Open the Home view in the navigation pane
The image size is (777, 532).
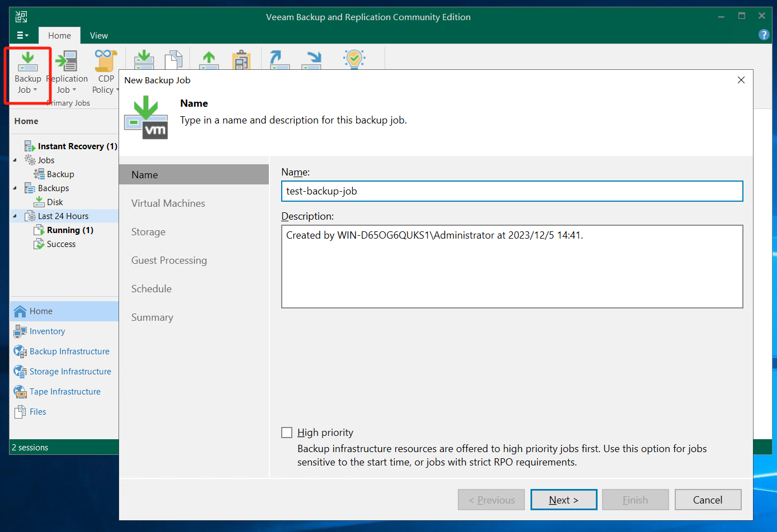64,311
